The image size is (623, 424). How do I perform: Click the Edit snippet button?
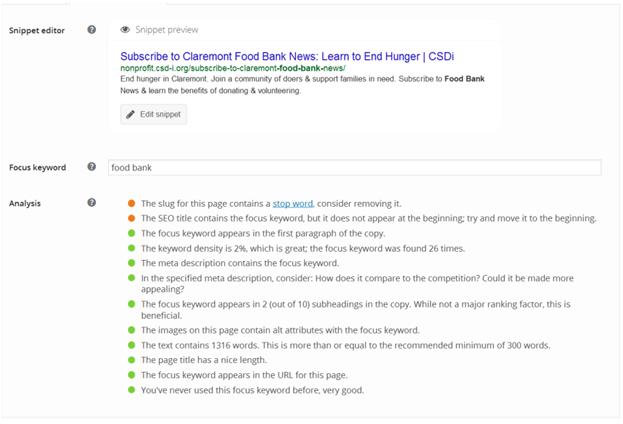[x=153, y=114]
